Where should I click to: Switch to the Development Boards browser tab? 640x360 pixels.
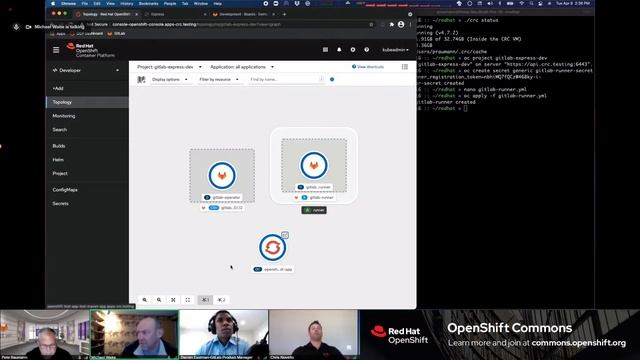pyautogui.click(x=243, y=14)
